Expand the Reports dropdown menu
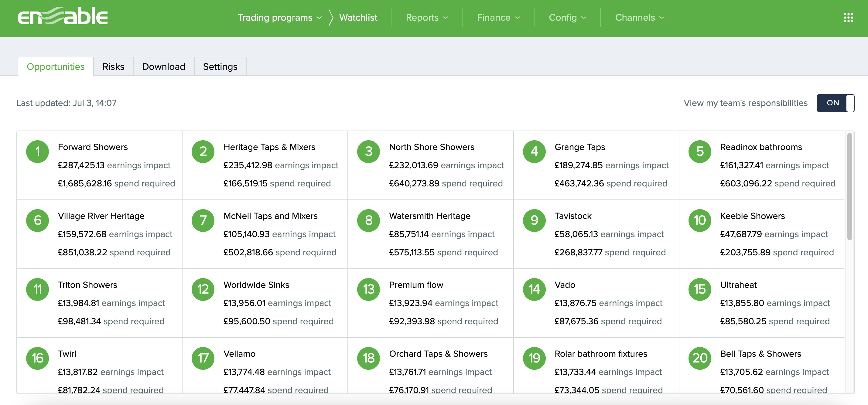The width and height of the screenshot is (868, 405). (427, 18)
